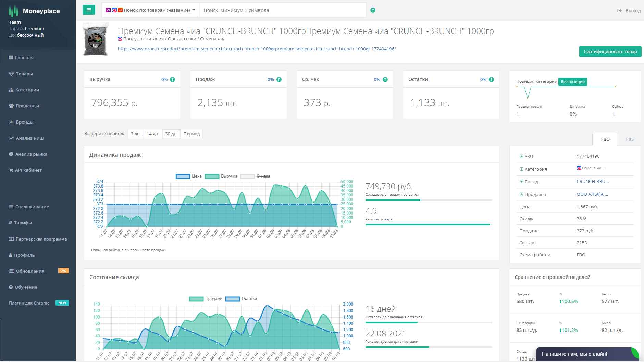Viewport: 644px width, 362px height.
Task: Expand the Продавец row
Action: [521, 194]
